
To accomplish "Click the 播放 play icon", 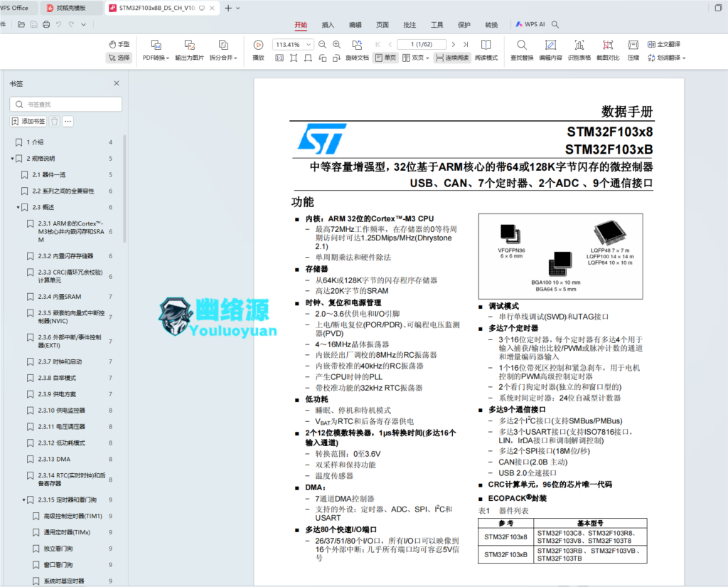I will point(258,45).
